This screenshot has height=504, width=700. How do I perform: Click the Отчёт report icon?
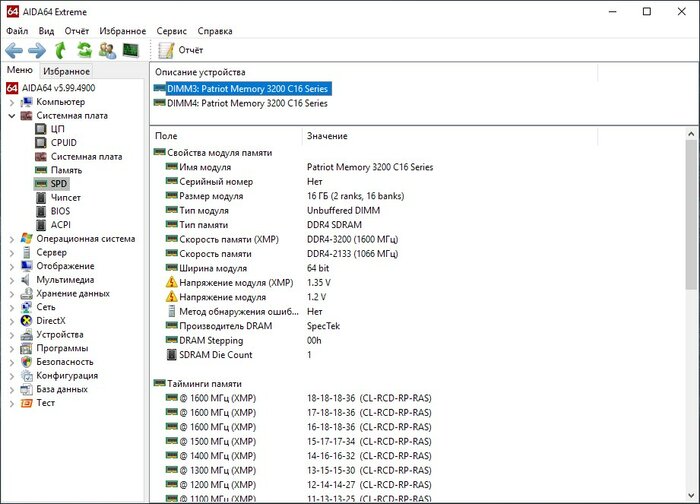point(166,50)
